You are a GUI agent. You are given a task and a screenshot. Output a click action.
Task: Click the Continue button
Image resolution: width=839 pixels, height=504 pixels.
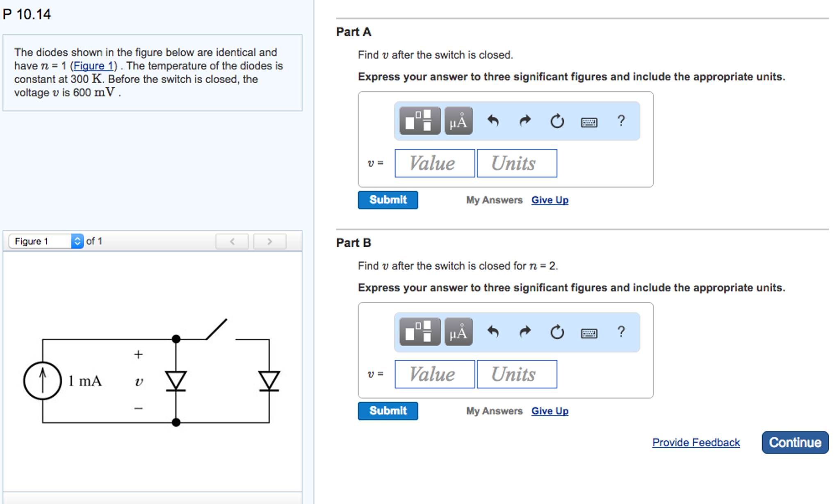tap(795, 443)
